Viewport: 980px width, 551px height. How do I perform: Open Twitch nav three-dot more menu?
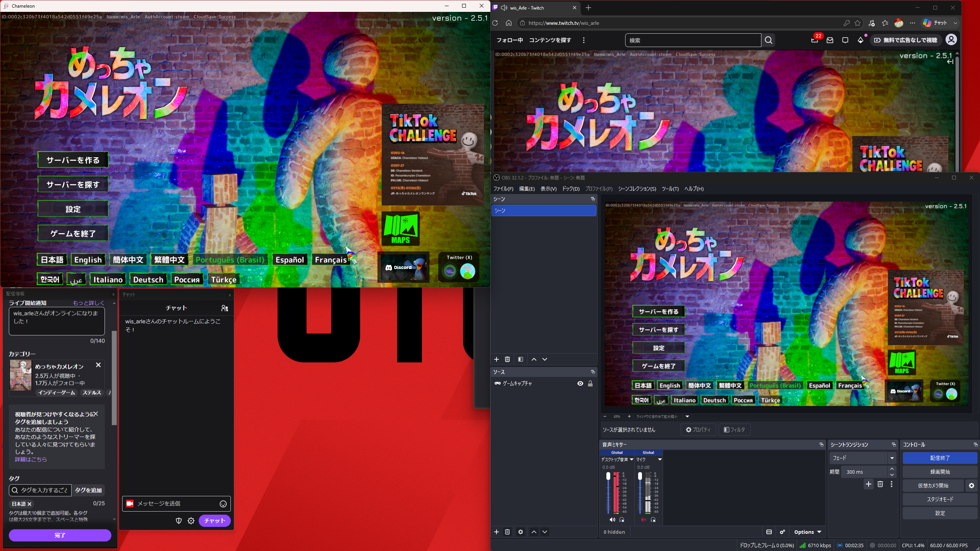coord(583,40)
